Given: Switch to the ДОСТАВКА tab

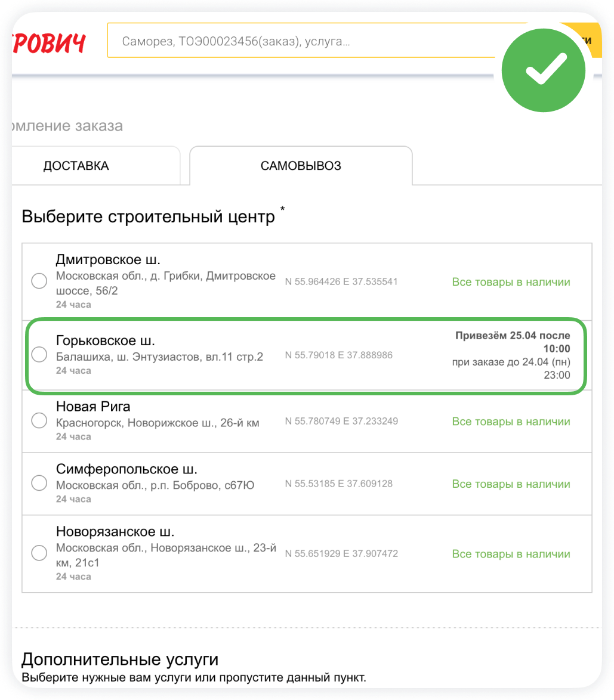Looking at the screenshot, I should point(76,166).
